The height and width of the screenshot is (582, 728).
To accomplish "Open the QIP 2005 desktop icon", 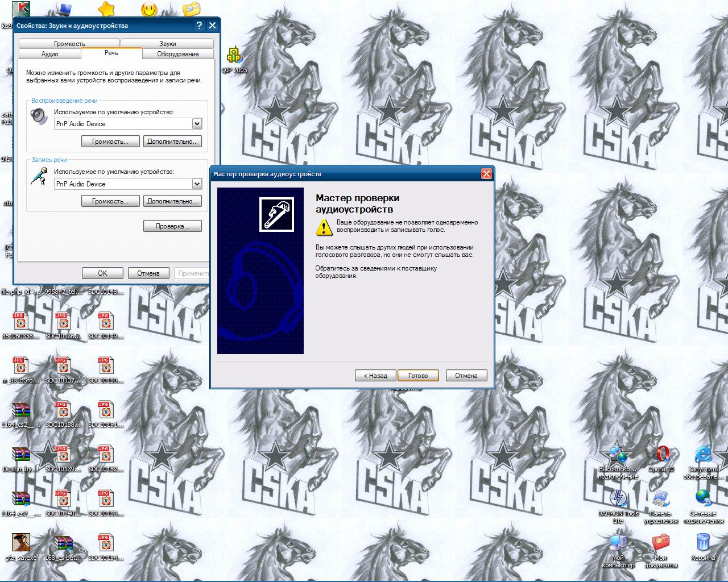I will click(x=234, y=56).
